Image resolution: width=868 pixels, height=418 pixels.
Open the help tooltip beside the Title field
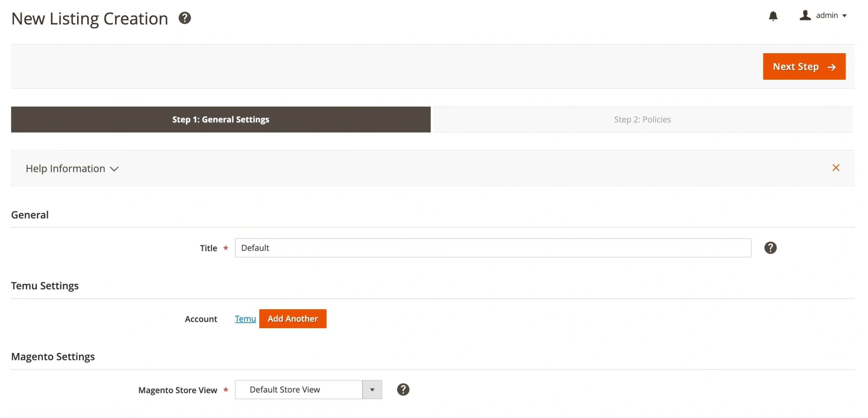pos(771,248)
